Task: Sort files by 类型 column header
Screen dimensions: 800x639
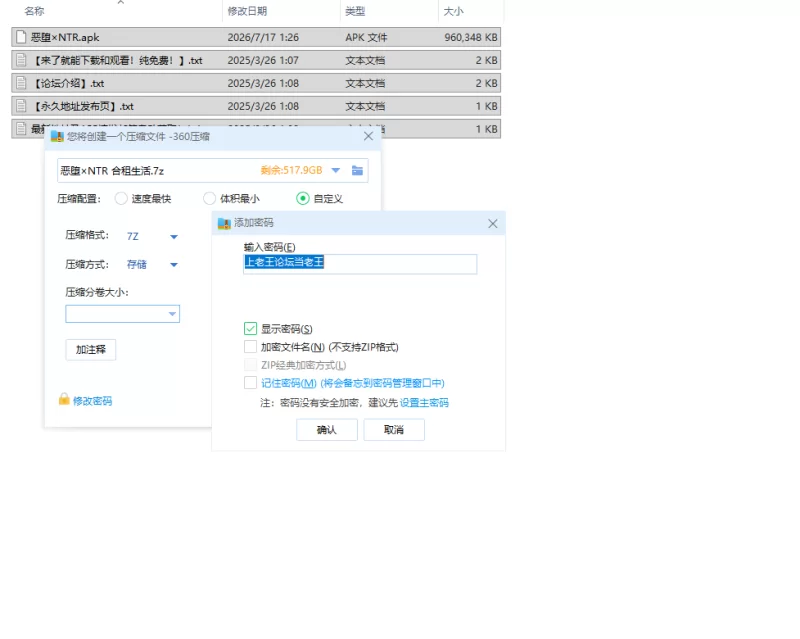Action: 355,11
